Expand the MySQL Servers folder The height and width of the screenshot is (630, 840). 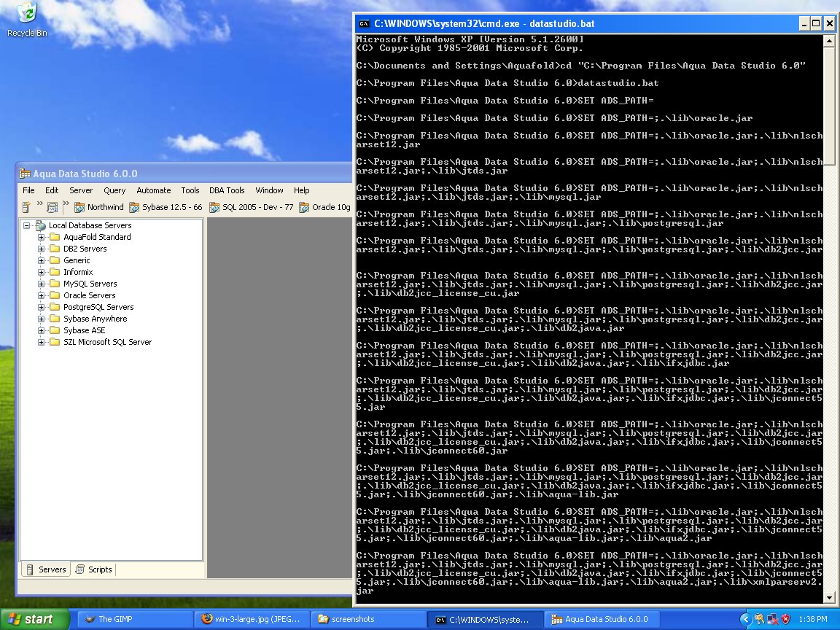pyautogui.click(x=42, y=284)
